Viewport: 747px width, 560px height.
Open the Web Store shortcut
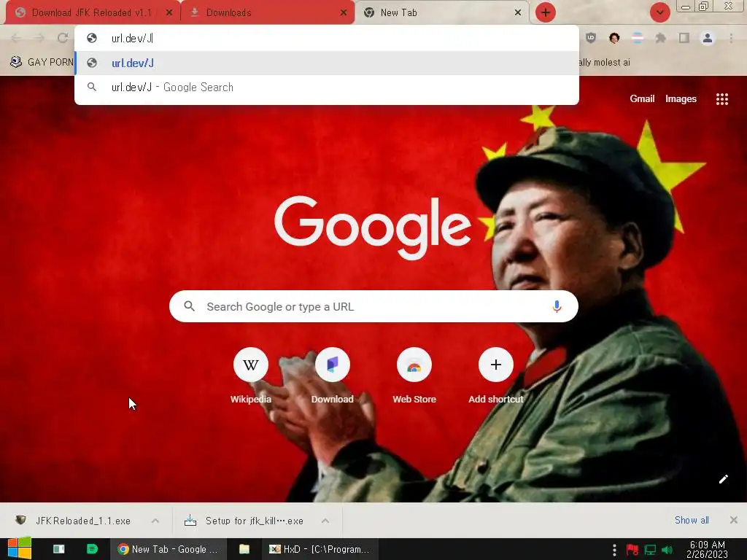point(414,376)
